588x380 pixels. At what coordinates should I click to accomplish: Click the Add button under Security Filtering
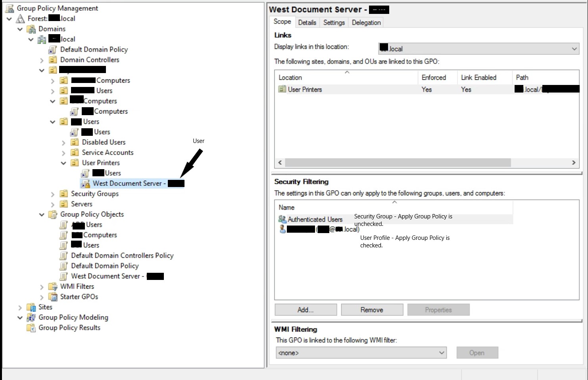point(306,309)
